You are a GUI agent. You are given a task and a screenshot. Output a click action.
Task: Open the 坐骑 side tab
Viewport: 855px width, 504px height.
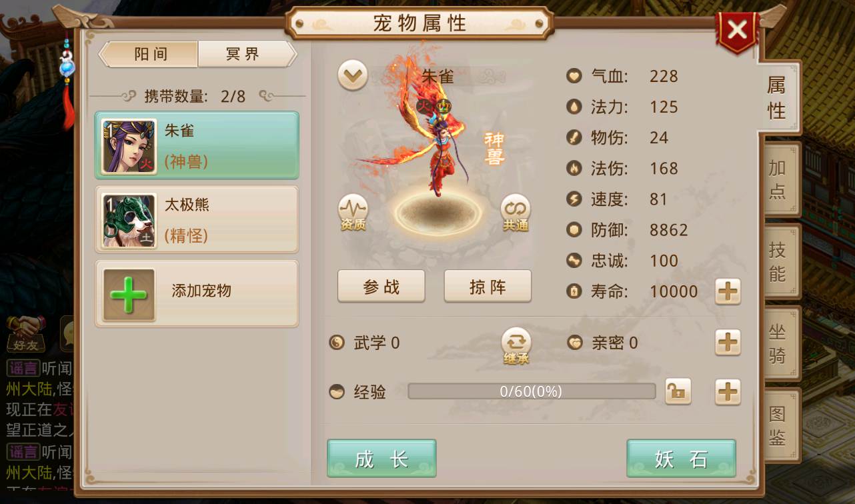click(x=778, y=343)
